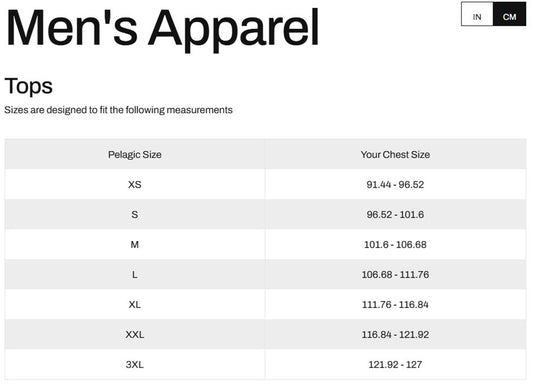This screenshot has width=533, height=386.
Task: Select the S size cell
Action: [x=135, y=214]
